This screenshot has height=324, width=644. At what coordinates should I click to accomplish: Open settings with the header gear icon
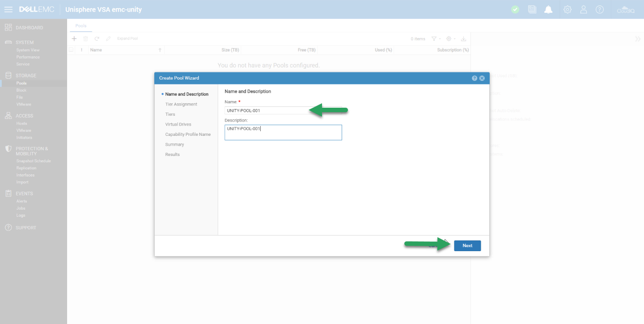click(568, 9)
